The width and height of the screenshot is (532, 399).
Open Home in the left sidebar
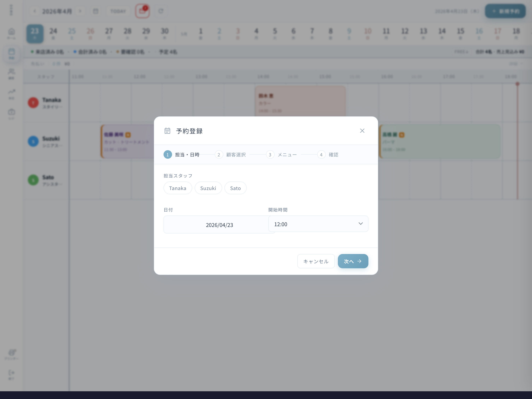pos(12,34)
